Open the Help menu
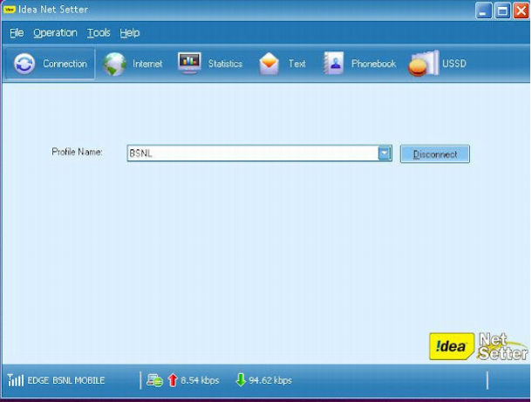 click(130, 33)
